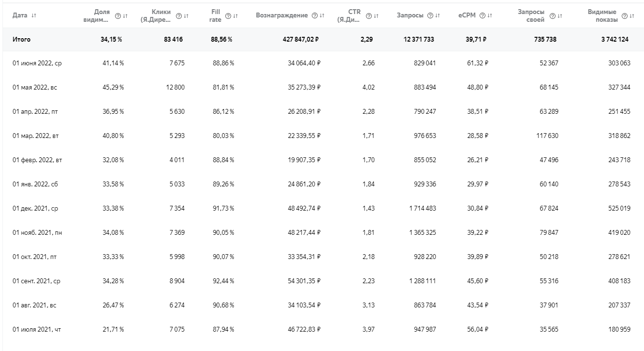Open the Вознаграждение info question icon
The width and height of the screenshot is (644, 351).
(315, 15)
